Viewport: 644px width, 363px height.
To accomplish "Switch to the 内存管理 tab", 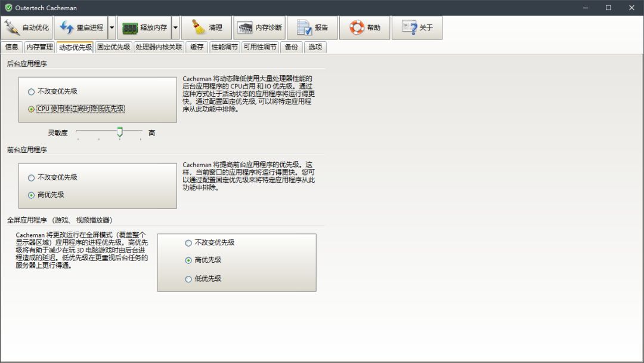I will [x=39, y=47].
